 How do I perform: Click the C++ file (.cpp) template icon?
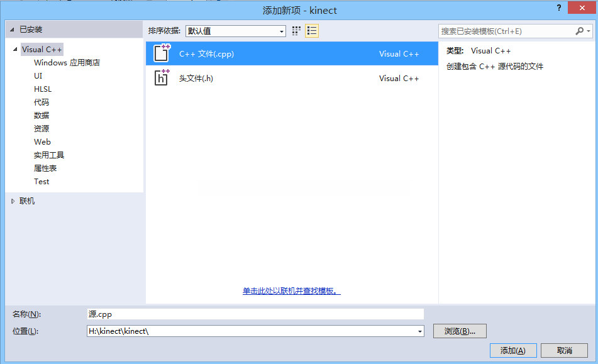pyautogui.click(x=162, y=53)
